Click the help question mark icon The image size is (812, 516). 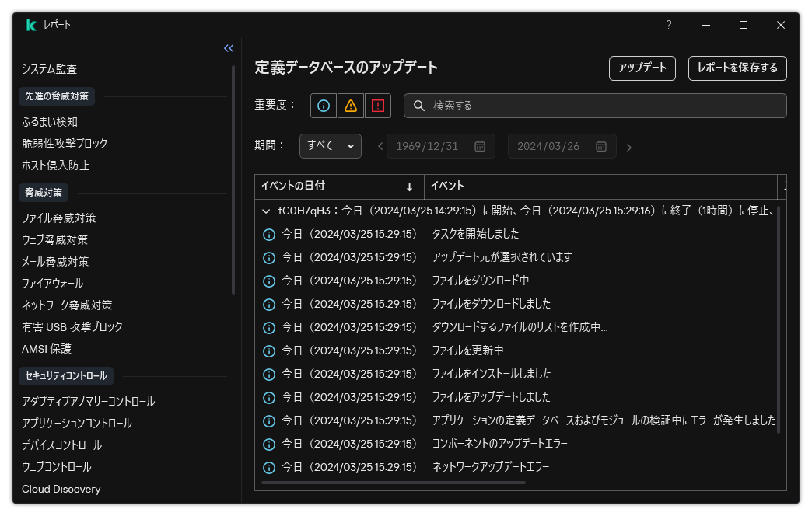[668, 25]
